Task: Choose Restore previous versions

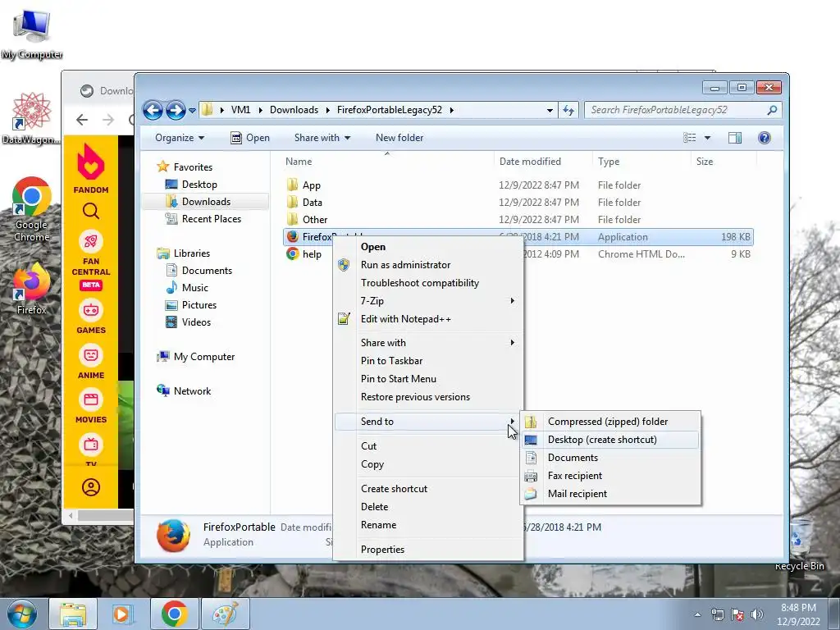Action: [x=428, y=397]
